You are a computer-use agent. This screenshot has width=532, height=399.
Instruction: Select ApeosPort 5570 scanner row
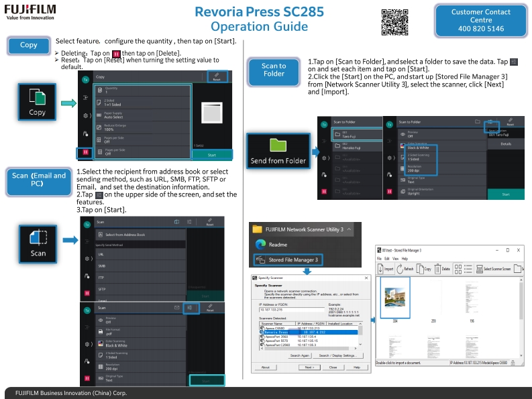[x=309, y=341]
